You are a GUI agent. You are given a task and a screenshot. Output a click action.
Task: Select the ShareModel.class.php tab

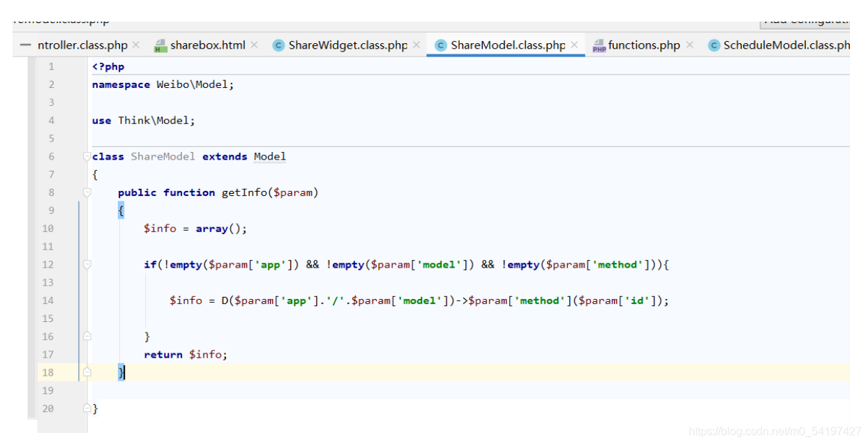(508, 45)
